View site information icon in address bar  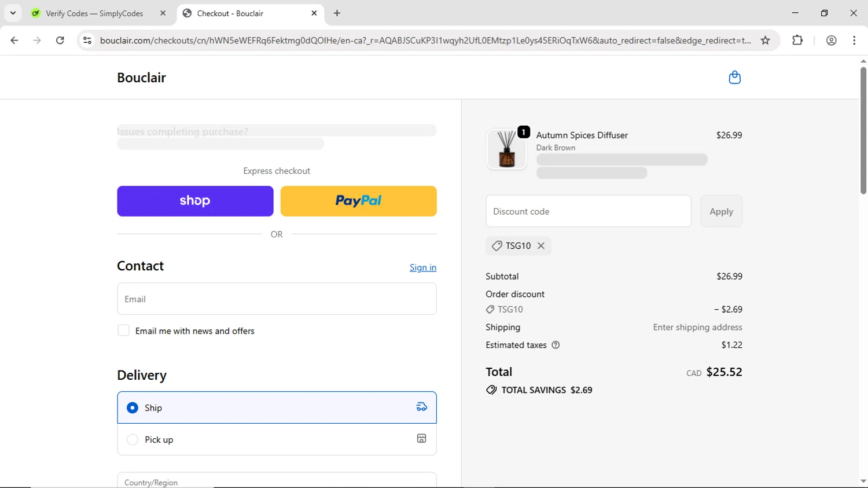(x=87, y=41)
